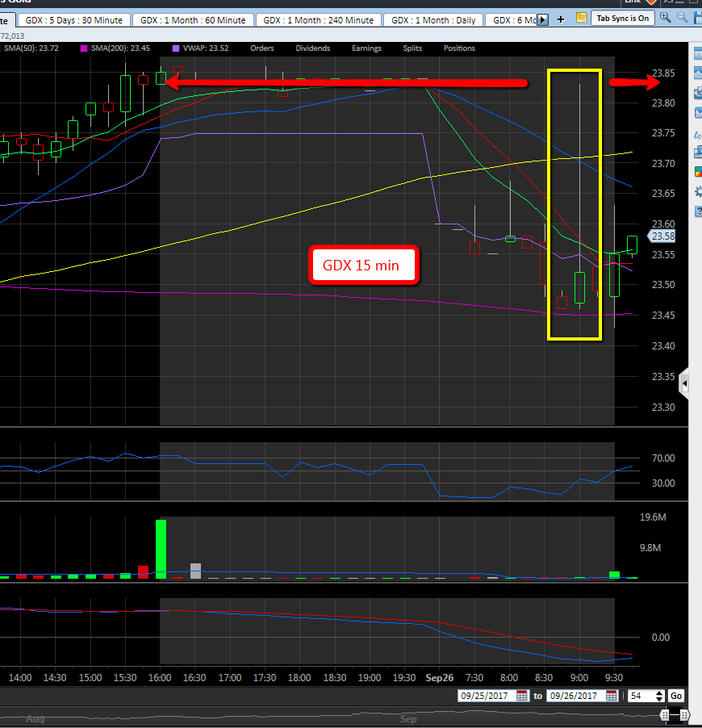
Task: Open end date calendar picker icon
Action: 612,696
